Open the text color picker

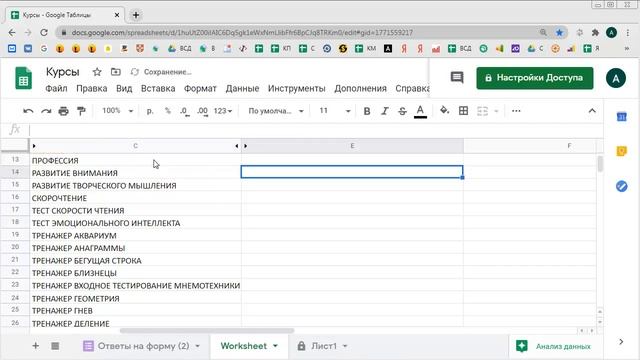coord(420,111)
